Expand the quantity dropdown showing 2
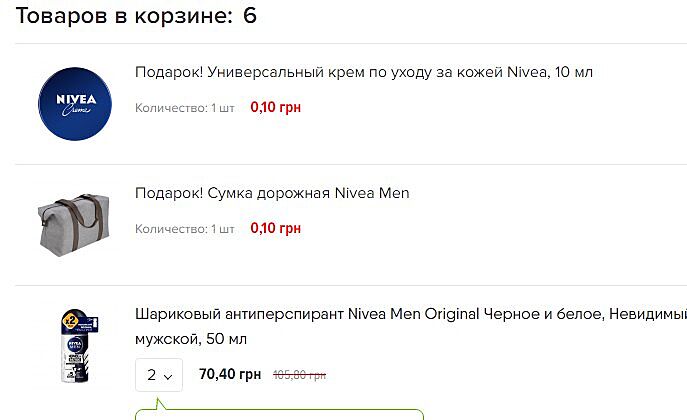The width and height of the screenshot is (687, 420). pyautogui.click(x=159, y=376)
